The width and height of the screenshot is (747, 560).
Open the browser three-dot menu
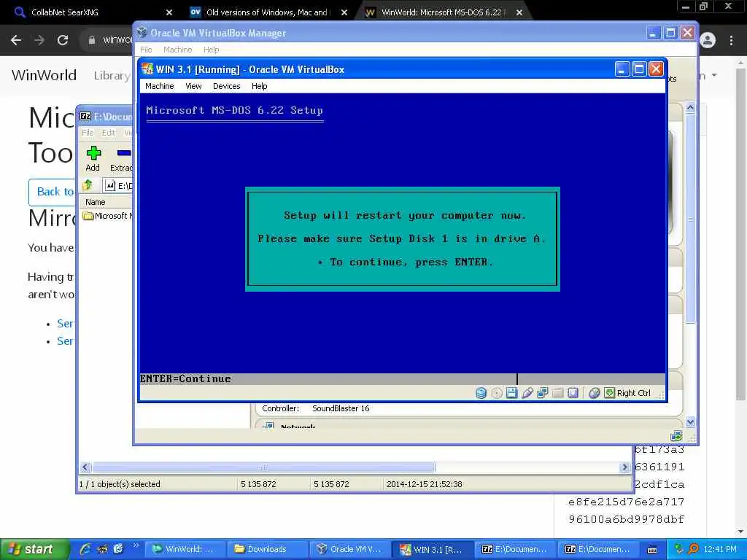pos(731,40)
